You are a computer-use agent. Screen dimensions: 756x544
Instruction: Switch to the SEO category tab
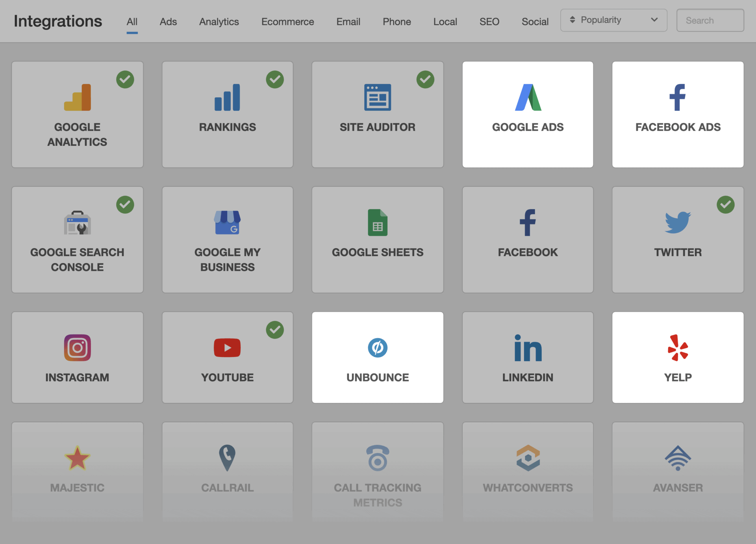tap(489, 22)
